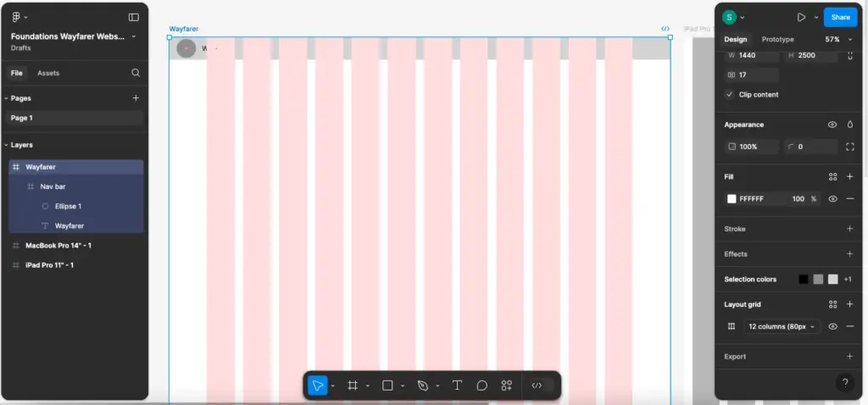Open the Actions components tool
Screen dimensions: 868x405
click(507, 386)
